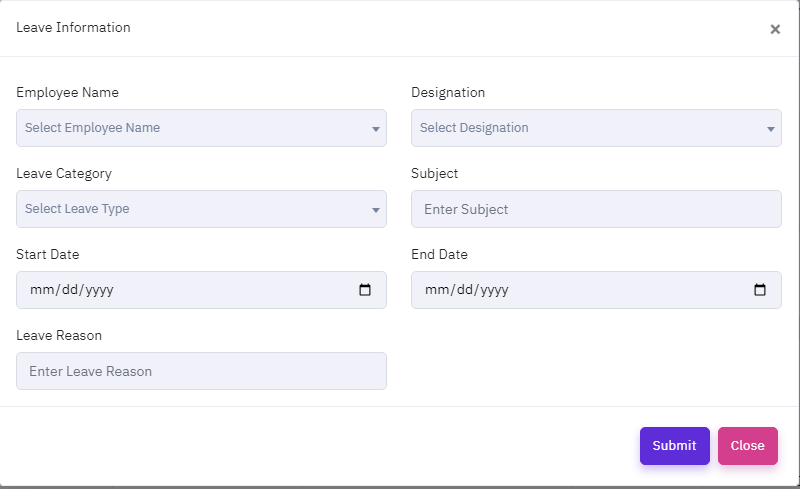Image resolution: width=800 pixels, height=489 pixels.
Task: Click the Leave Reason label
Action: 59,335
